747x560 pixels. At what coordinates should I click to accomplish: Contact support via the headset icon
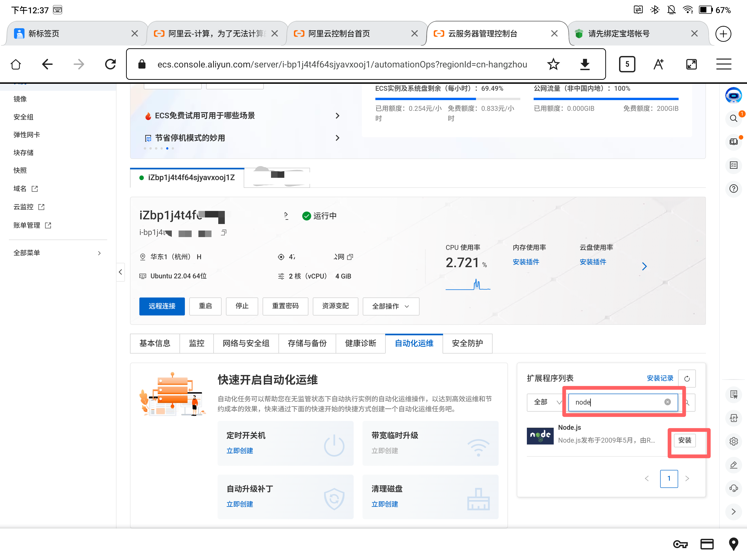click(x=733, y=488)
